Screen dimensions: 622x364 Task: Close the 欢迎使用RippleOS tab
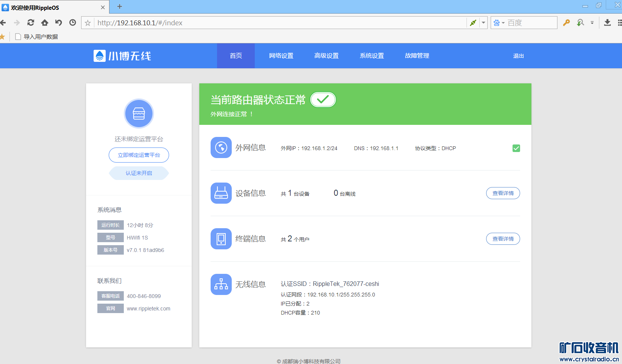coord(103,8)
